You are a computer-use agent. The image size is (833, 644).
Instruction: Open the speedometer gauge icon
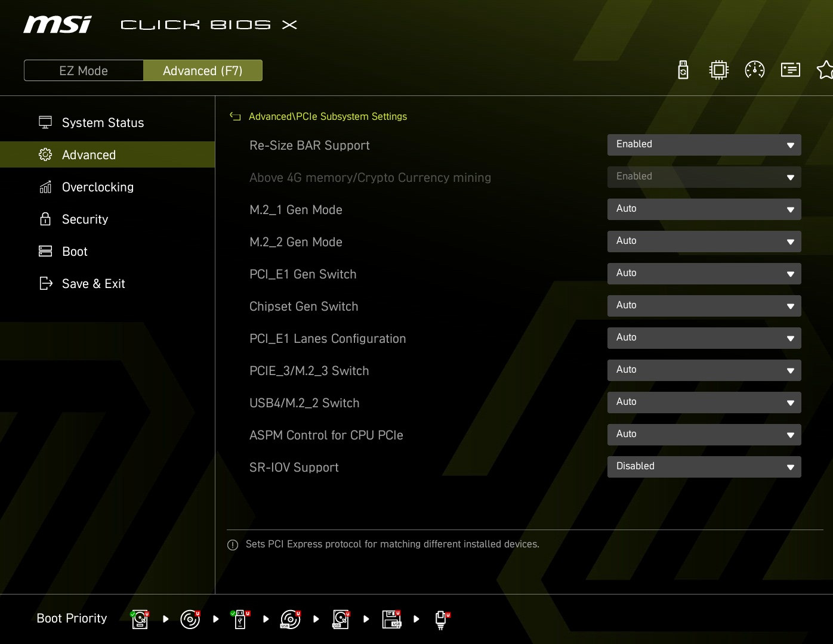click(x=755, y=70)
